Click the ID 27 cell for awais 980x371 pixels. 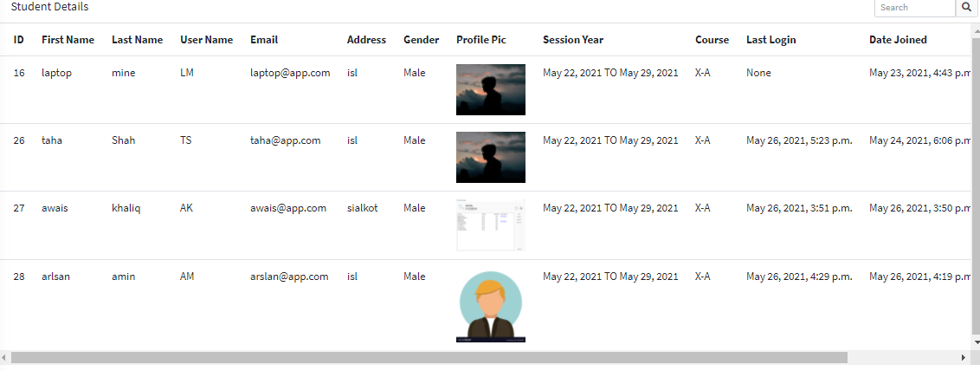click(x=19, y=208)
